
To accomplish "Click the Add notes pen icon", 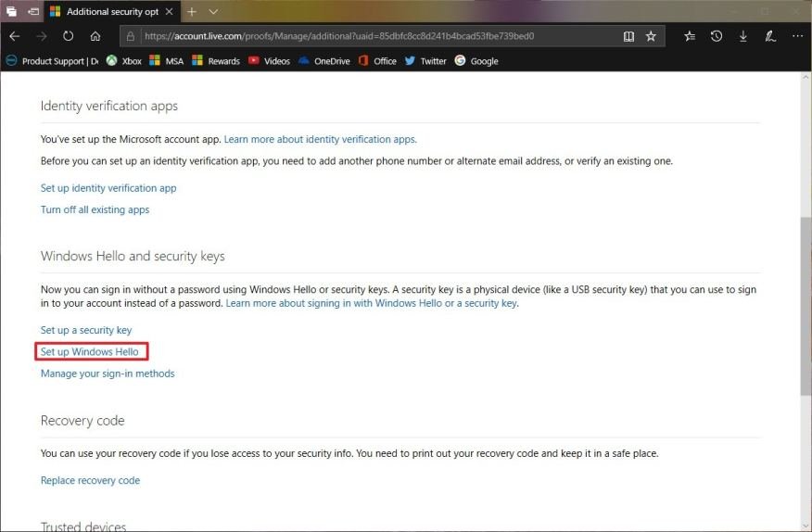I will pos(770,36).
